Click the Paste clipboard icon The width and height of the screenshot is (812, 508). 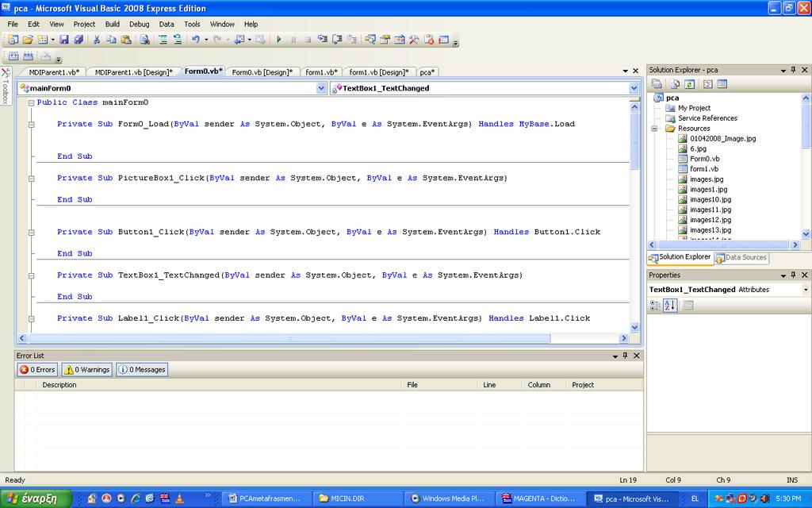coord(126,40)
